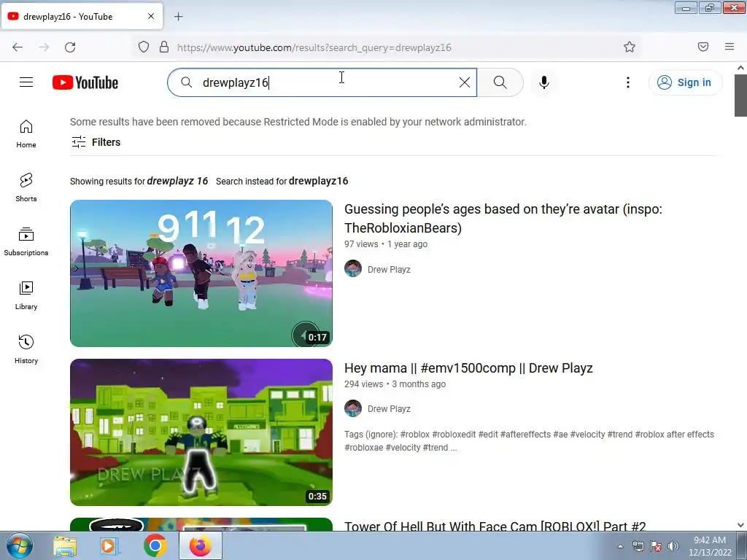
Task: Close the drewplayz16 YouTube tab
Action: pos(150,16)
